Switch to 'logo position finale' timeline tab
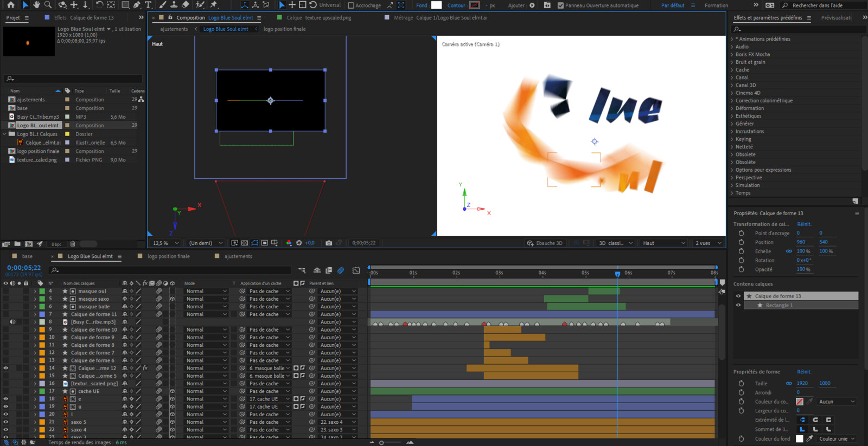This screenshot has width=868, height=446. (x=169, y=256)
